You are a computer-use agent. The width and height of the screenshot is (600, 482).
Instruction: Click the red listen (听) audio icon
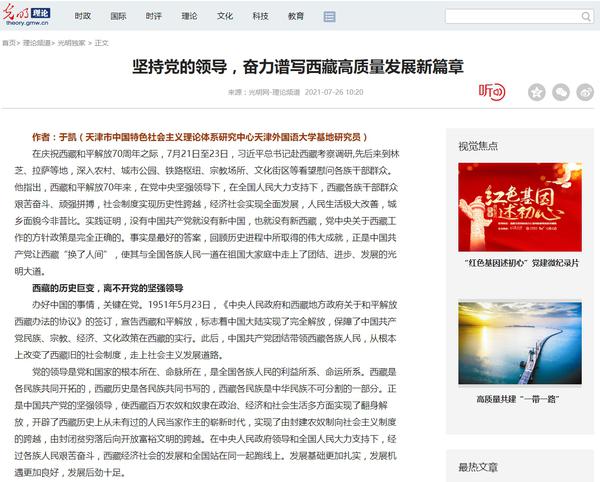[491, 92]
